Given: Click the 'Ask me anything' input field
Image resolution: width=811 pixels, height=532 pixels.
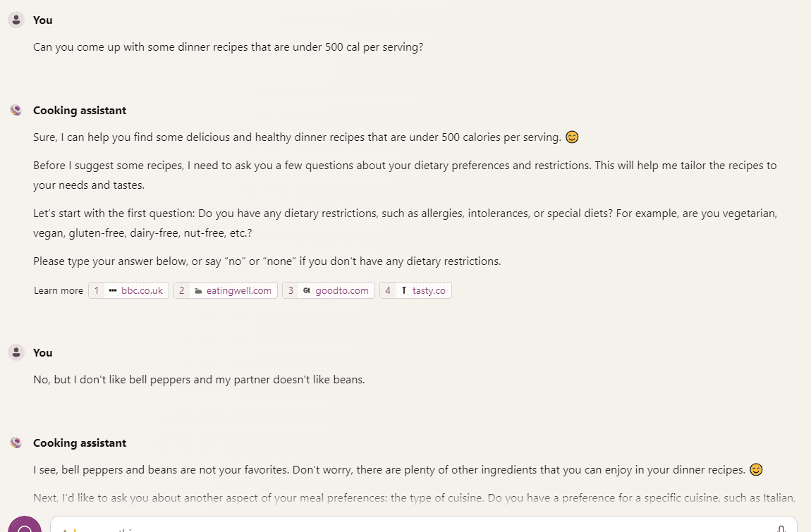Looking at the screenshot, I should click(x=424, y=524).
